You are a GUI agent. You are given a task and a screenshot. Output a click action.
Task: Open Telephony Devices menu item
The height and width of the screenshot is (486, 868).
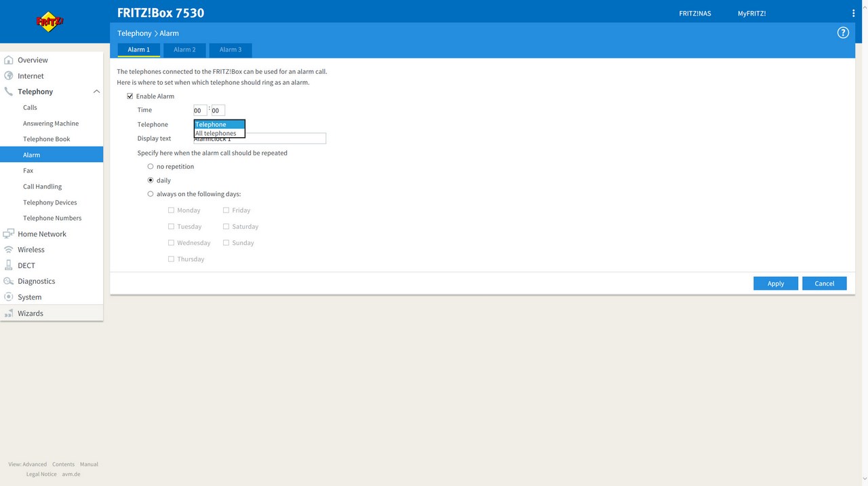point(52,202)
